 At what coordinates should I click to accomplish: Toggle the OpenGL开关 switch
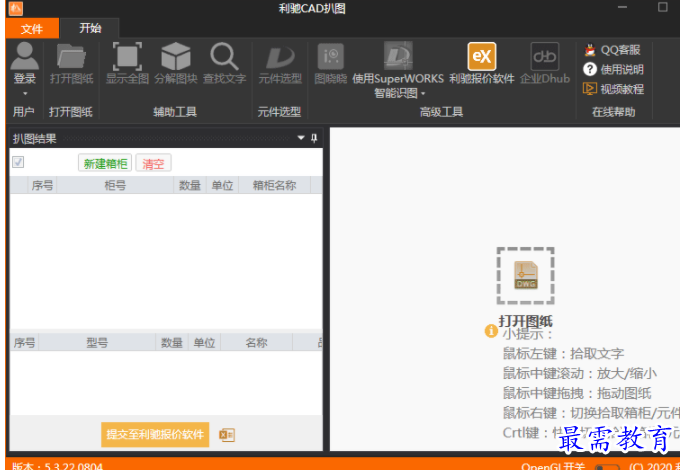click(x=606, y=467)
